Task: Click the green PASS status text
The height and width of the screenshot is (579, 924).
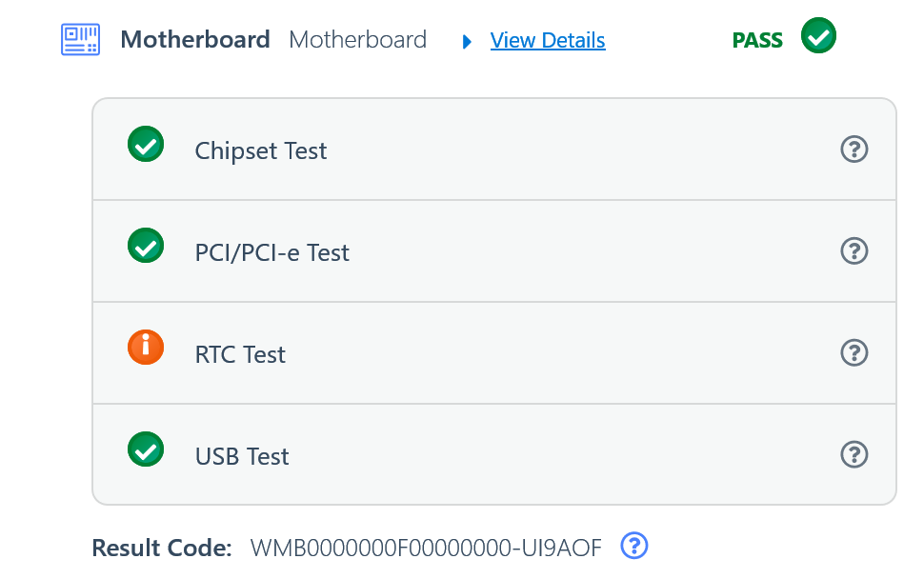Action: pyautogui.click(x=757, y=41)
